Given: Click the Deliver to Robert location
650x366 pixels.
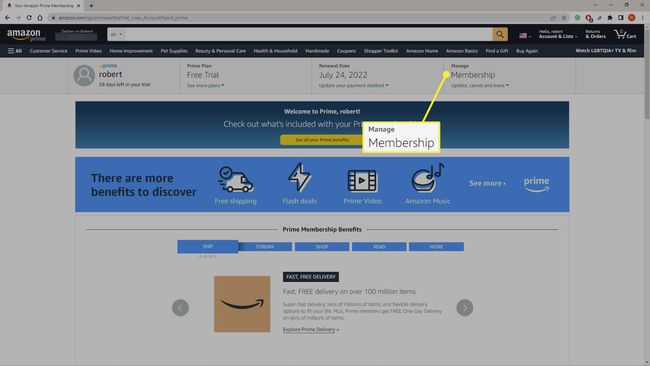Looking at the screenshot, I should (x=76, y=35).
